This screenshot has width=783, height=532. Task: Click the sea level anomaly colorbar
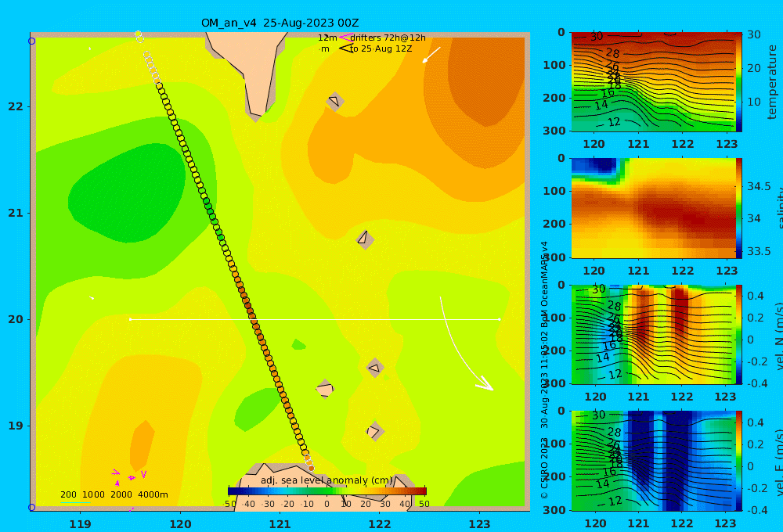(327, 491)
